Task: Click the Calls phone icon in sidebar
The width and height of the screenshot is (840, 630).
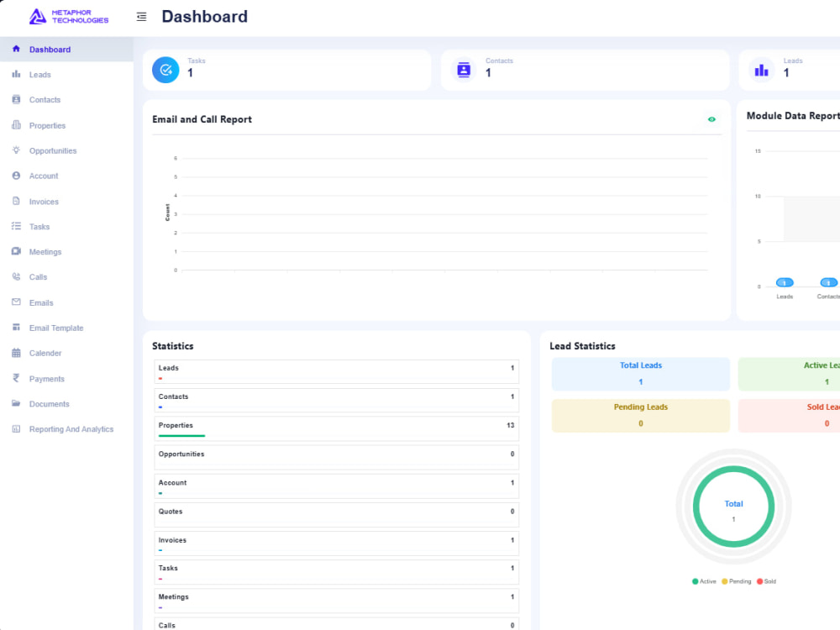Action: [16, 276]
